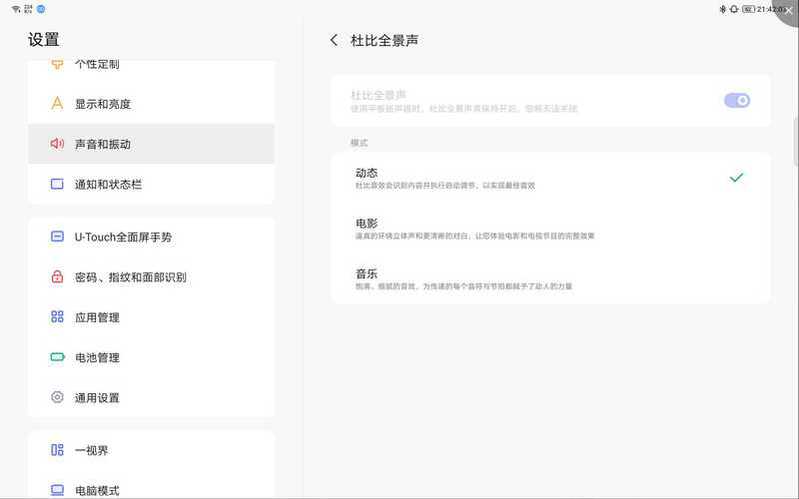Click the 应用管理 four-squares icon
799x499 pixels.
[x=57, y=317]
